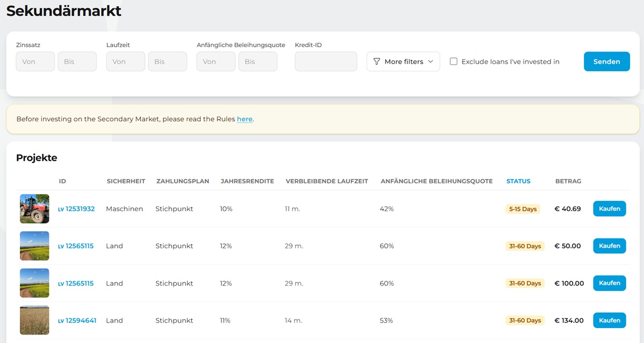This screenshot has height=343, width=644.
Task: Click the Kredit-ID input field
Action: (326, 62)
